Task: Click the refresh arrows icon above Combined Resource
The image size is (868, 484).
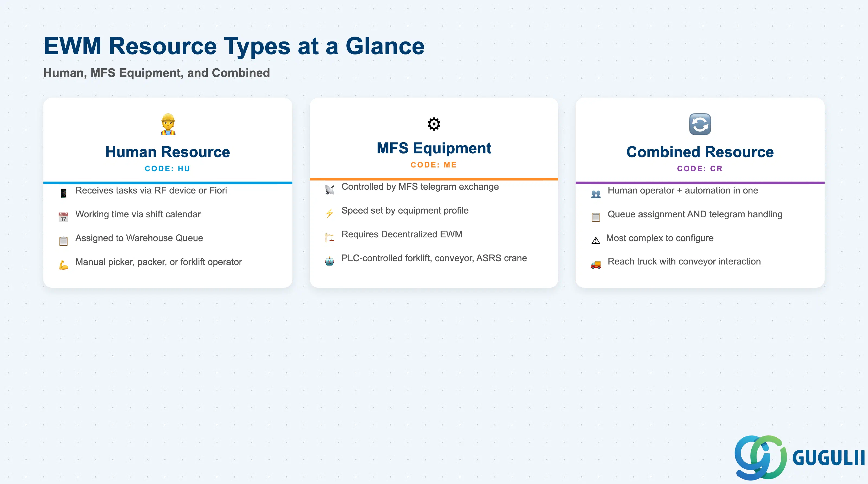Action: (700, 124)
